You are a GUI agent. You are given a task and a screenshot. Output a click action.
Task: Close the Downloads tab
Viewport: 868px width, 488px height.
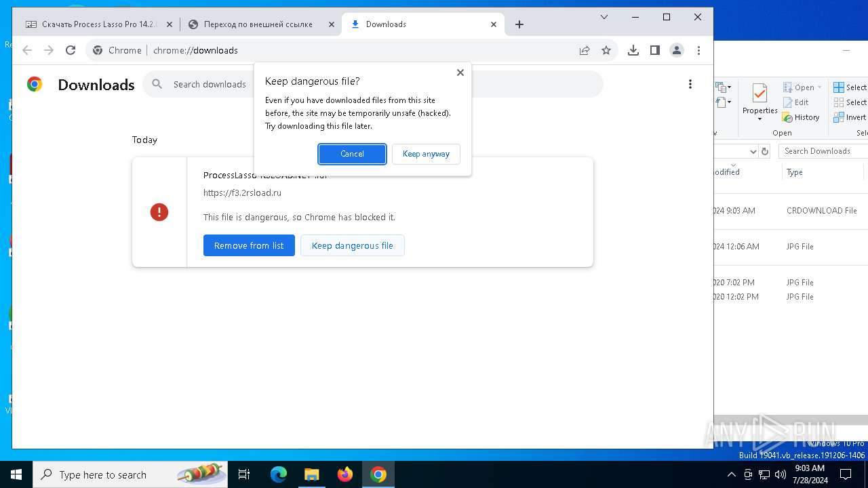(494, 24)
